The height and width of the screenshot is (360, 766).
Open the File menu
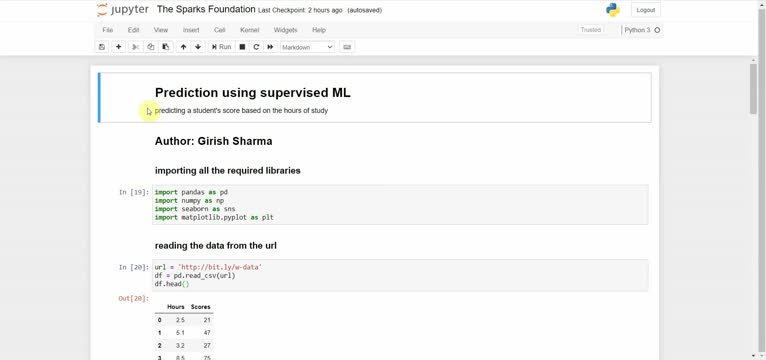click(107, 30)
